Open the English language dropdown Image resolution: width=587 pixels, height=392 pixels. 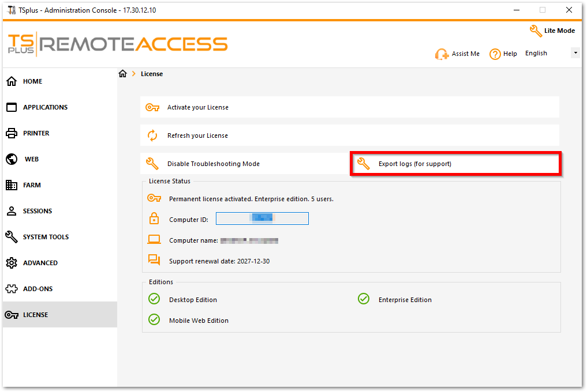point(574,53)
